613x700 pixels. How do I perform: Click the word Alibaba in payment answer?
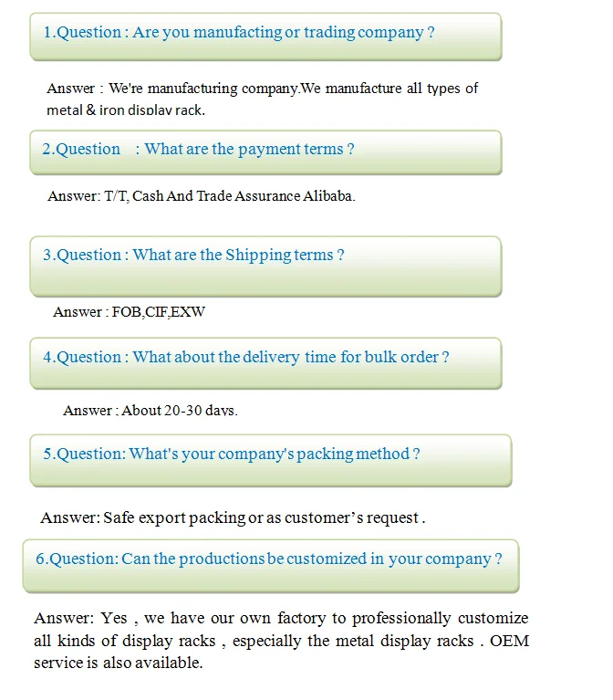tap(327, 196)
